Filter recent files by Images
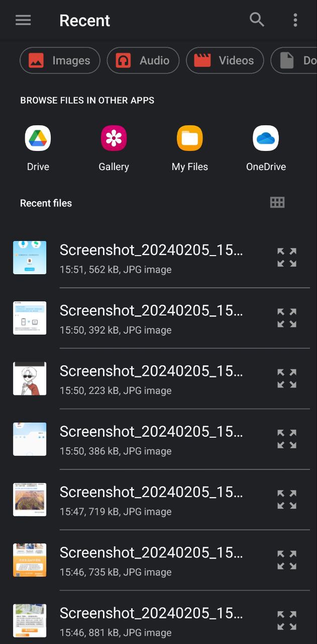Screen dimensions: 317x644 [x=60, y=60]
